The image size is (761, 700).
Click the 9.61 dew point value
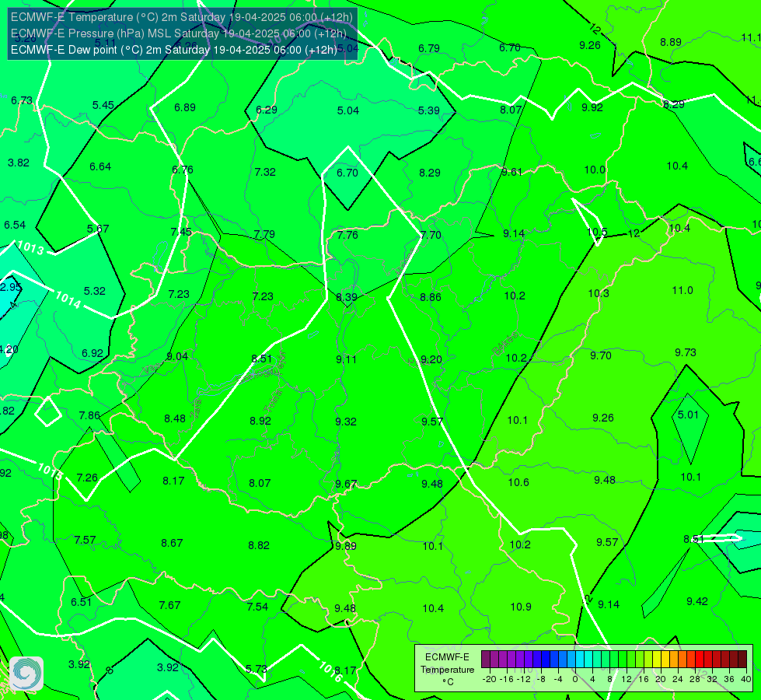pyautogui.click(x=511, y=172)
